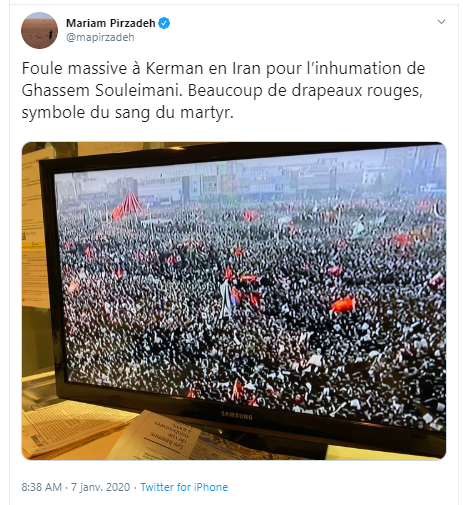
Task: Expand the tweet options chevron
Action: [x=441, y=22]
